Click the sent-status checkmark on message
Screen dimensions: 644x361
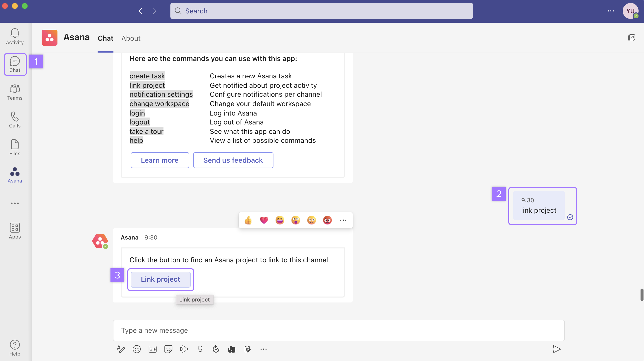[x=570, y=217]
